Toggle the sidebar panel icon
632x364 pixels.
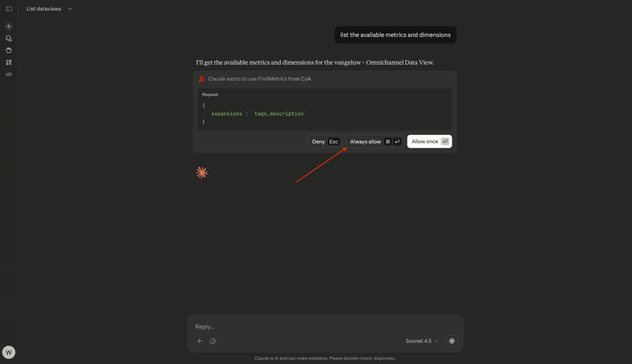pos(9,9)
